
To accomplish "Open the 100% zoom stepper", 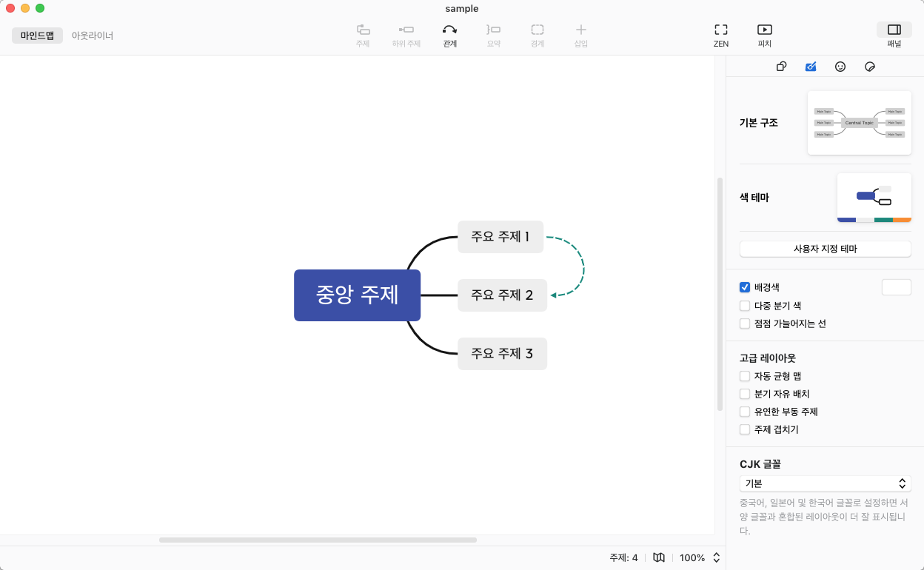I will 716,557.
